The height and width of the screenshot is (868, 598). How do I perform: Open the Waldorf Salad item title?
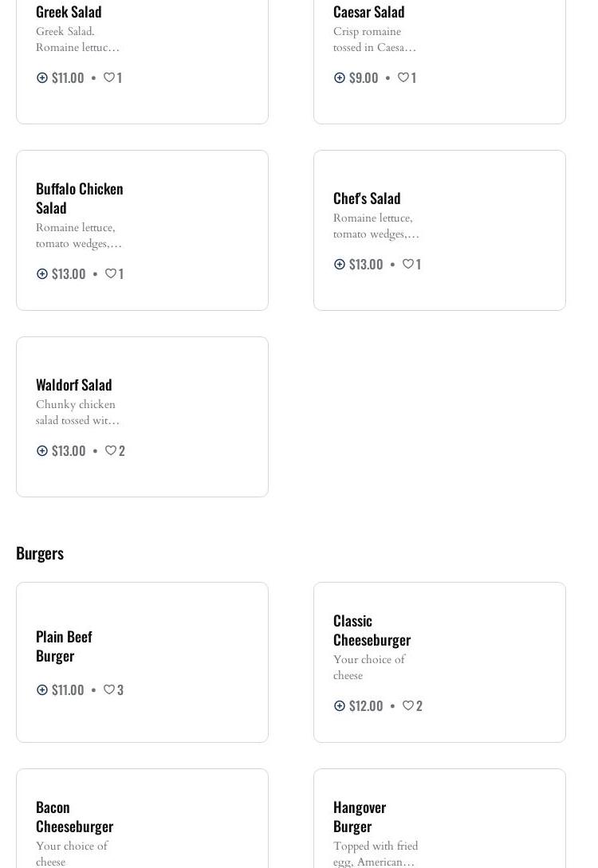coord(73,384)
